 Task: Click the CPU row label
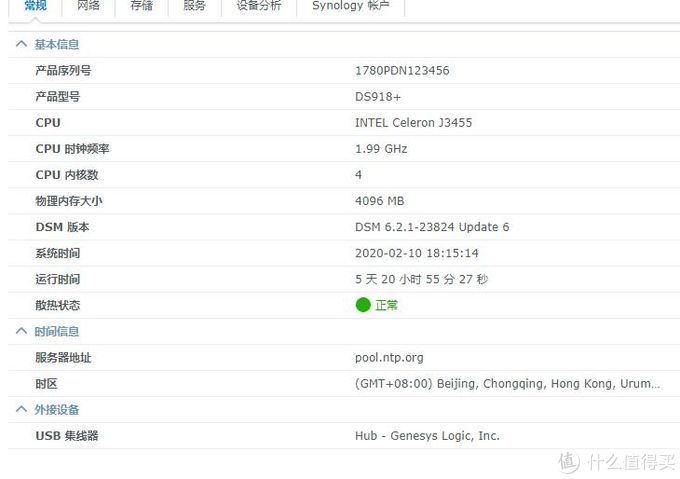[x=48, y=123]
